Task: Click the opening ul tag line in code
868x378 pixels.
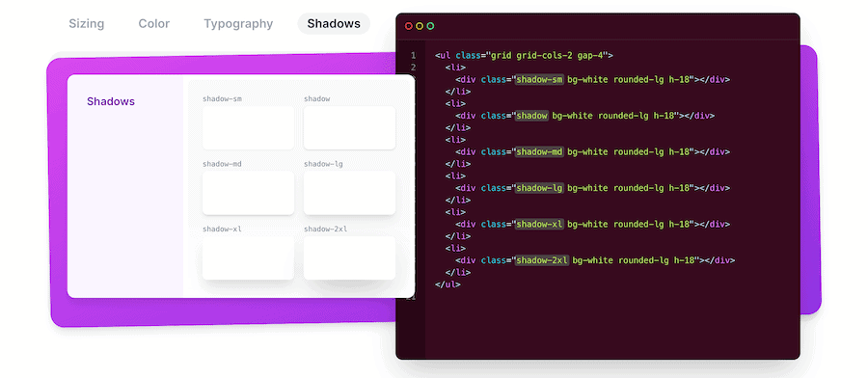Action: (525, 55)
